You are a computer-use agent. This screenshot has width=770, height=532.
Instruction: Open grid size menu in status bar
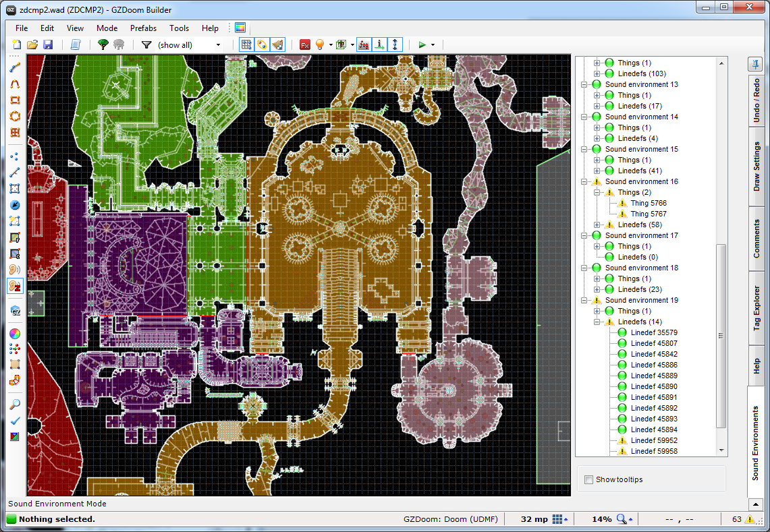(559, 519)
